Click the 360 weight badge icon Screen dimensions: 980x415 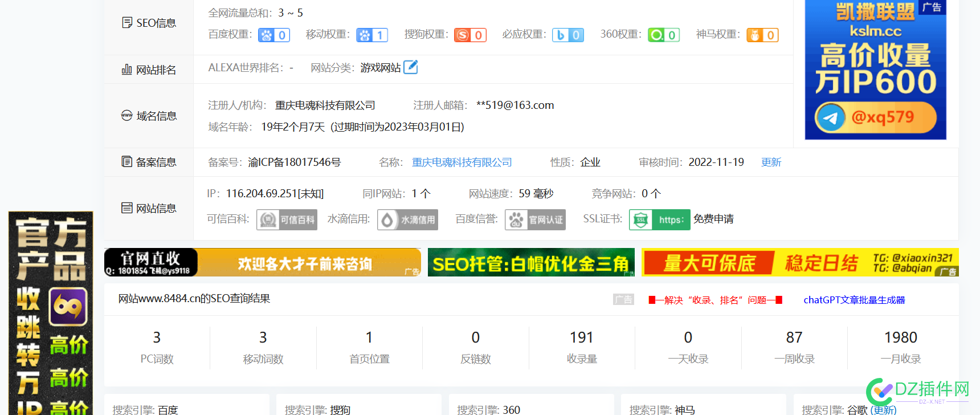coord(664,35)
